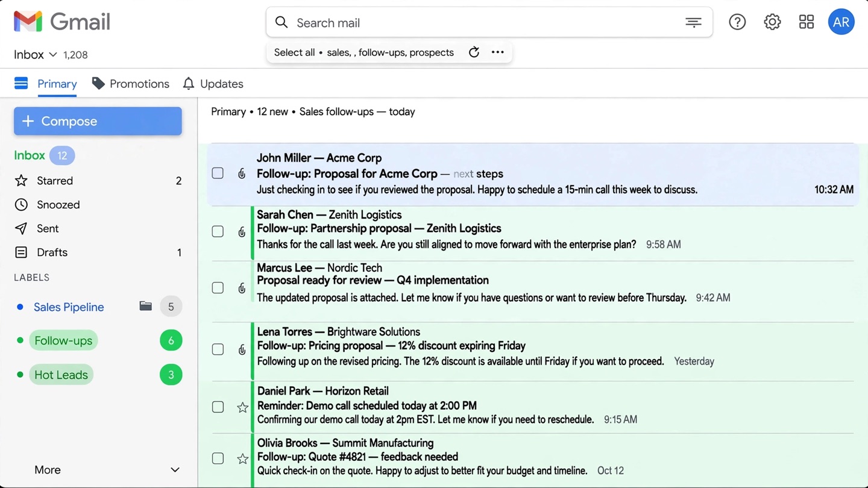The height and width of the screenshot is (488, 868).
Task: Open the Settings gear icon
Action: pyautogui.click(x=772, y=22)
